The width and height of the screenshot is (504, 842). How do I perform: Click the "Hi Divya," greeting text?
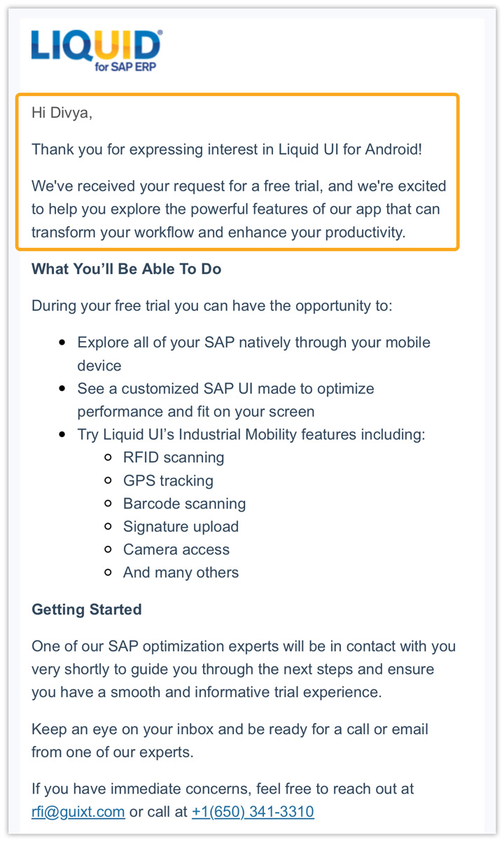pyautogui.click(x=62, y=113)
